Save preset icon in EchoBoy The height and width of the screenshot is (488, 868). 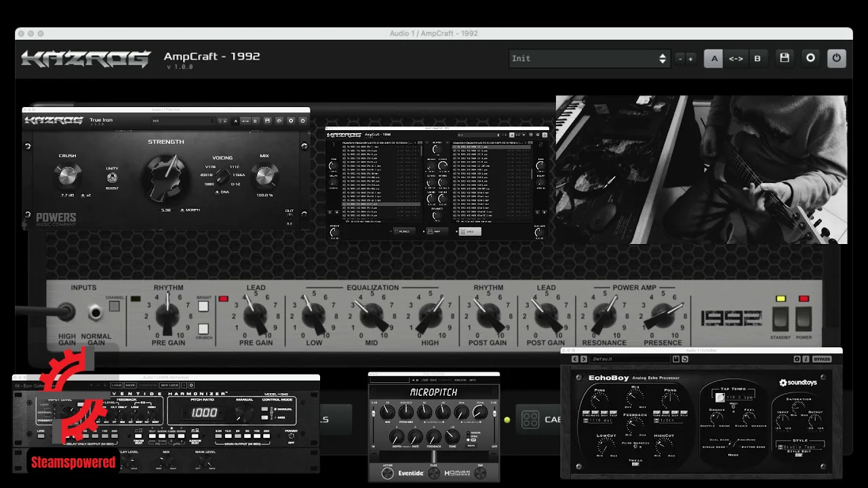[676, 359]
